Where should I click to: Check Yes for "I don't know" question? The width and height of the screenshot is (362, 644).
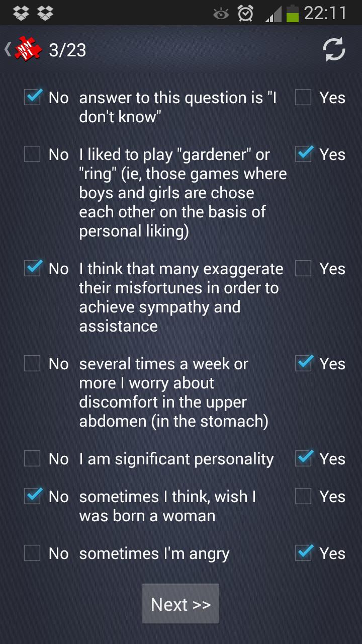303,97
